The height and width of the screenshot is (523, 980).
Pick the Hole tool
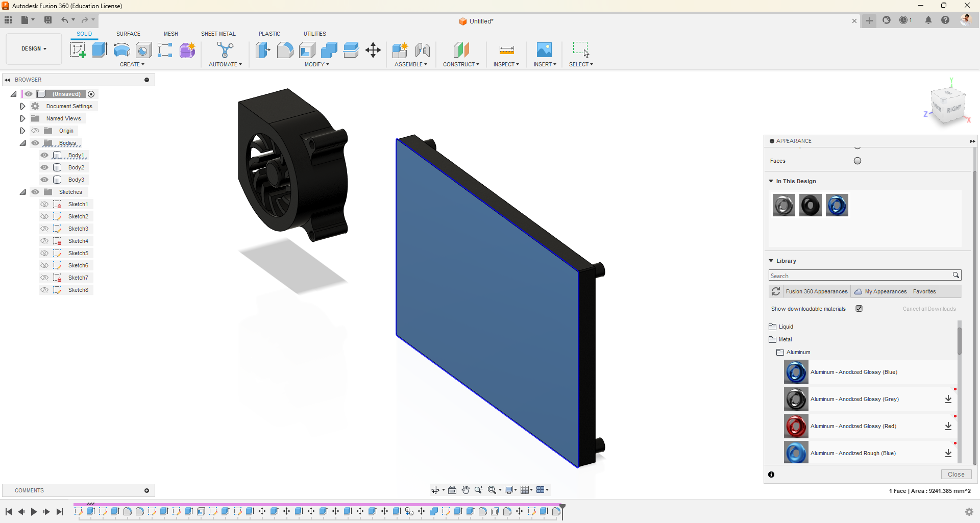(x=144, y=50)
